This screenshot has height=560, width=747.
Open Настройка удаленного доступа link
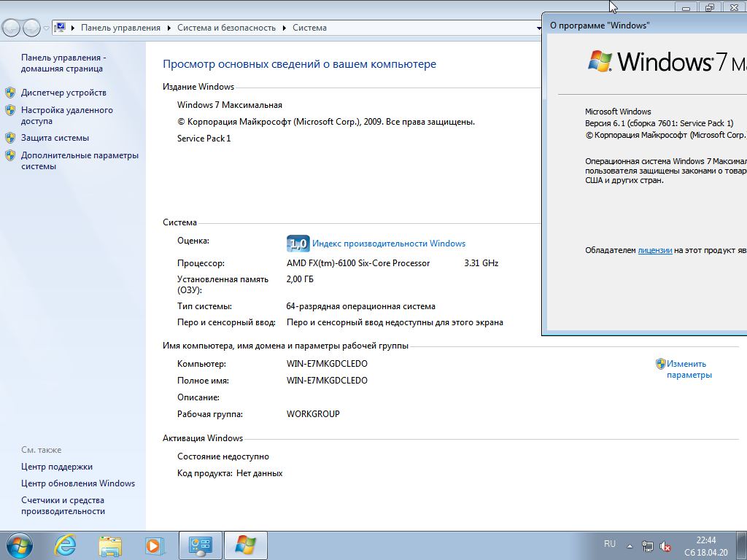coord(66,115)
